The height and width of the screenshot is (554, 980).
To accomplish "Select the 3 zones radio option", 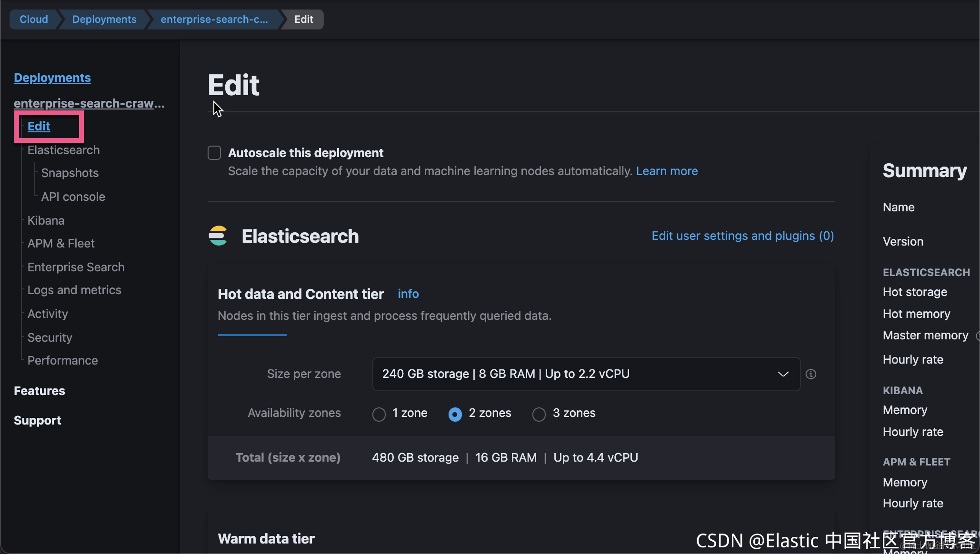I will point(539,414).
